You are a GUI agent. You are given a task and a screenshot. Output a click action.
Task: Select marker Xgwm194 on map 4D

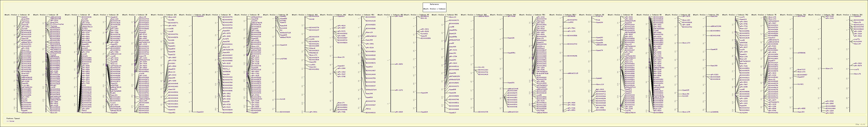coord(425,93)
